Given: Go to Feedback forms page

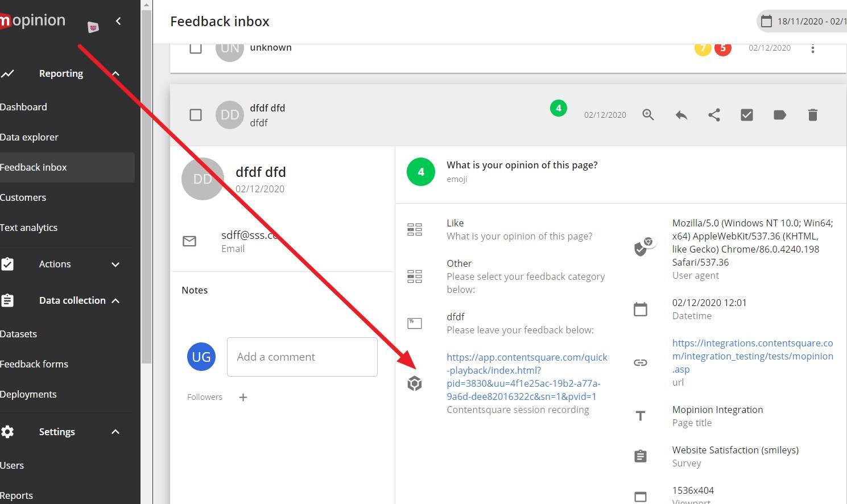Looking at the screenshot, I should point(34,364).
